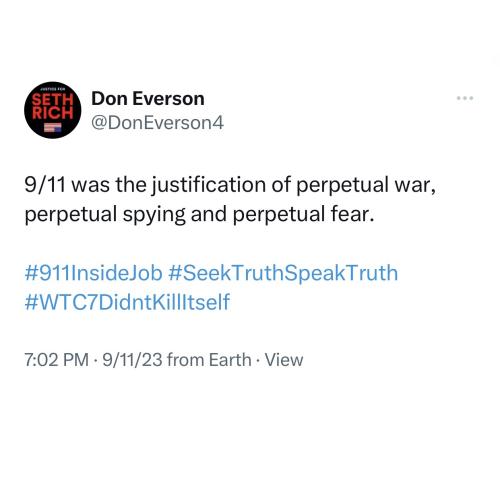Follow the #SeekTruthSpeakTruth hashtag

(x=283, y=273)
